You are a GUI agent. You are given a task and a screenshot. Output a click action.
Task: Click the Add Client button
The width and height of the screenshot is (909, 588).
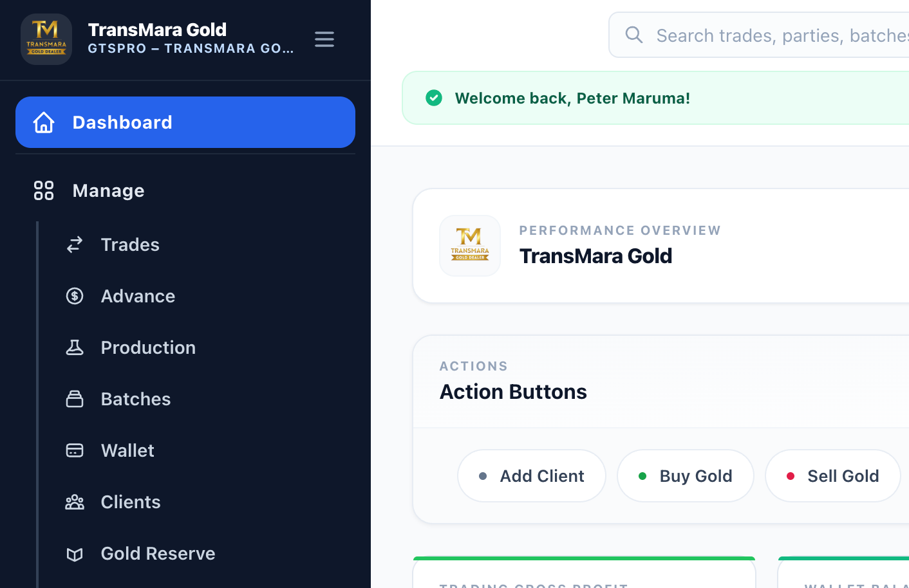click(x=531, y=475)
